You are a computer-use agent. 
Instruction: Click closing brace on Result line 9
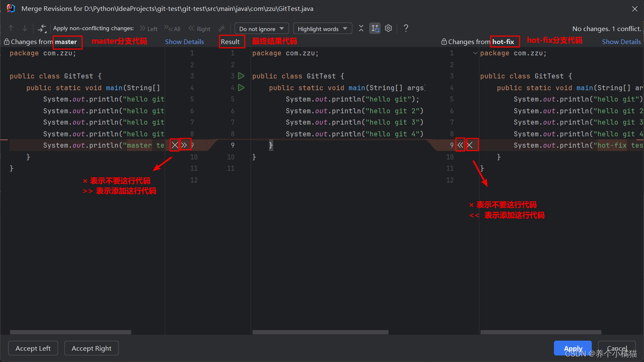271,145
